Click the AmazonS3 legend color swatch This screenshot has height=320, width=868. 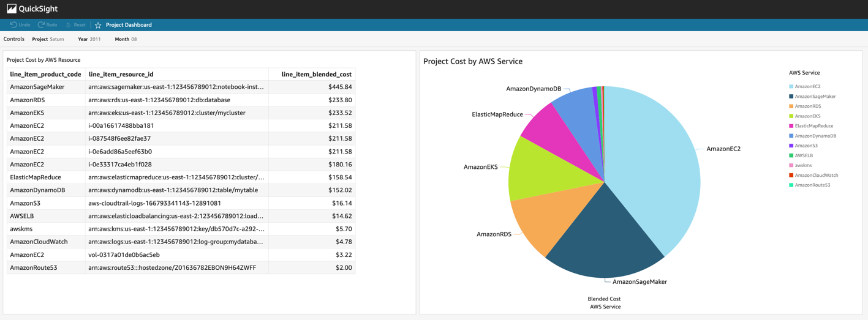[x=791, y=146]
